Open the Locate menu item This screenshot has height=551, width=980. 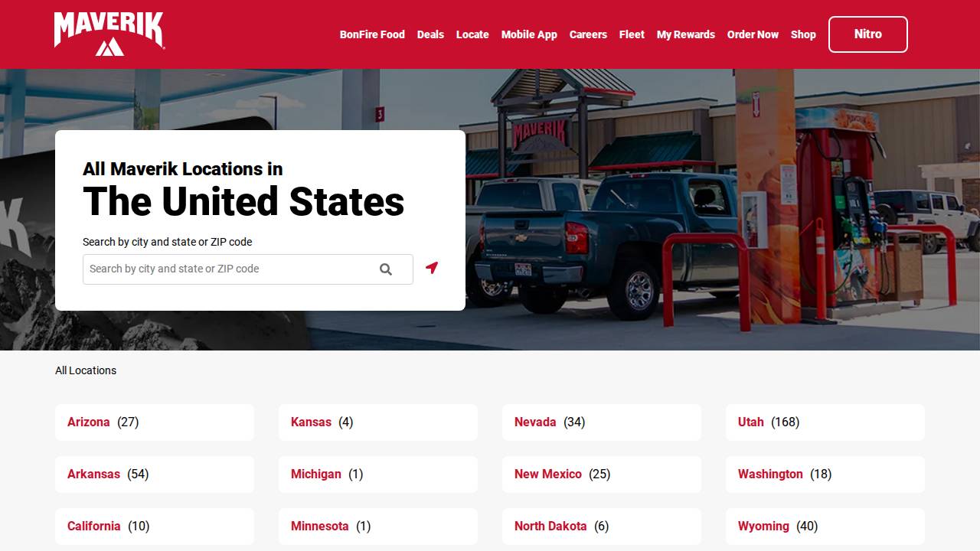472,34
